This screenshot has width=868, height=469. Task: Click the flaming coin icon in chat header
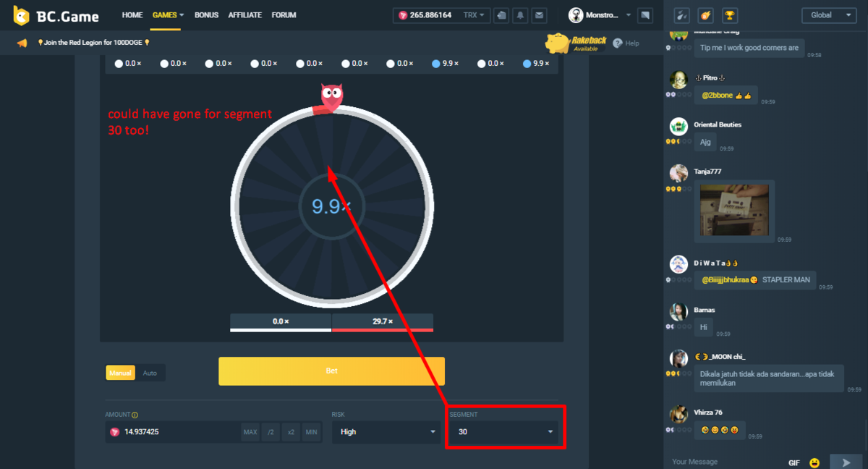[x=705, y=15]
